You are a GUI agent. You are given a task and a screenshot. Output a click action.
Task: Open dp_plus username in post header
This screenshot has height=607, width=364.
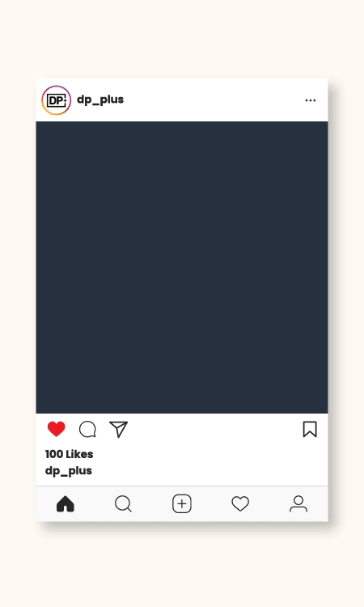[x=100, y=100]
